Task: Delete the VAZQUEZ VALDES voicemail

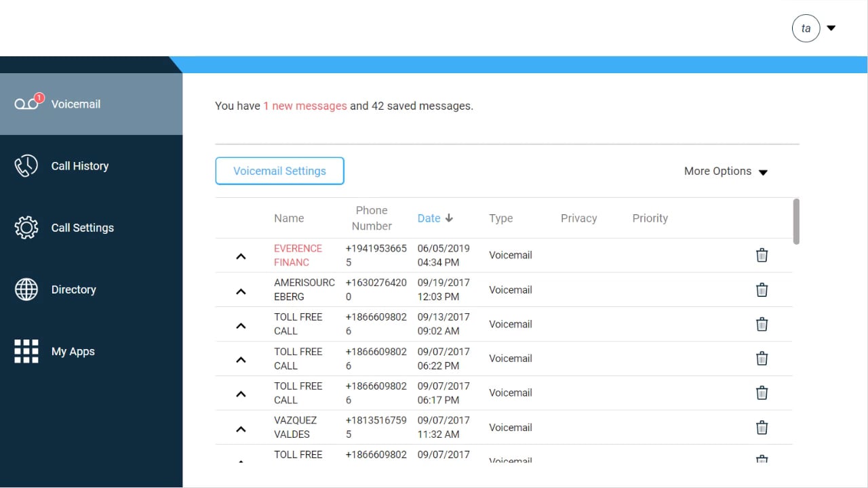Action: tap(762, 428)
